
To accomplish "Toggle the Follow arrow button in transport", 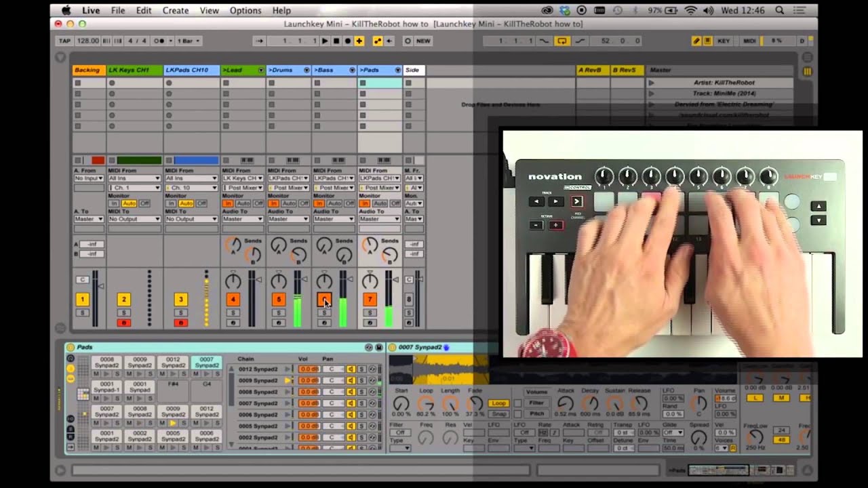I will point(260,41).
